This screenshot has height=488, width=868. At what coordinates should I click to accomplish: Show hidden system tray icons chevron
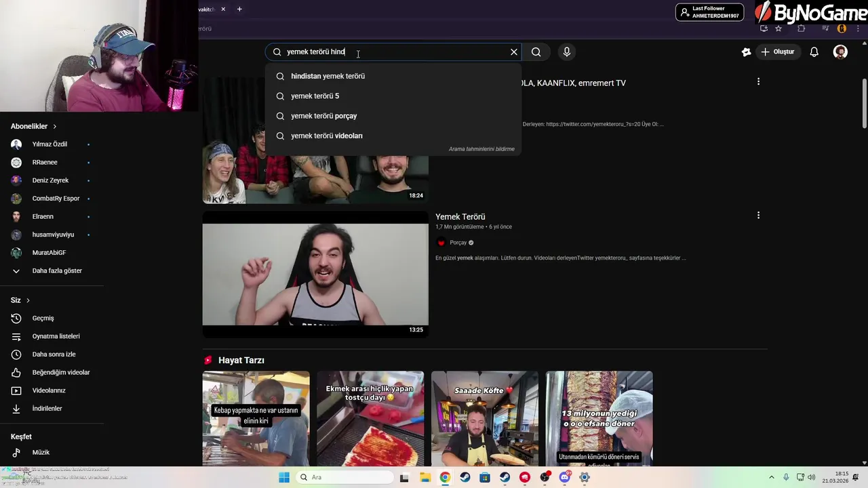click(x=771, y=477)
